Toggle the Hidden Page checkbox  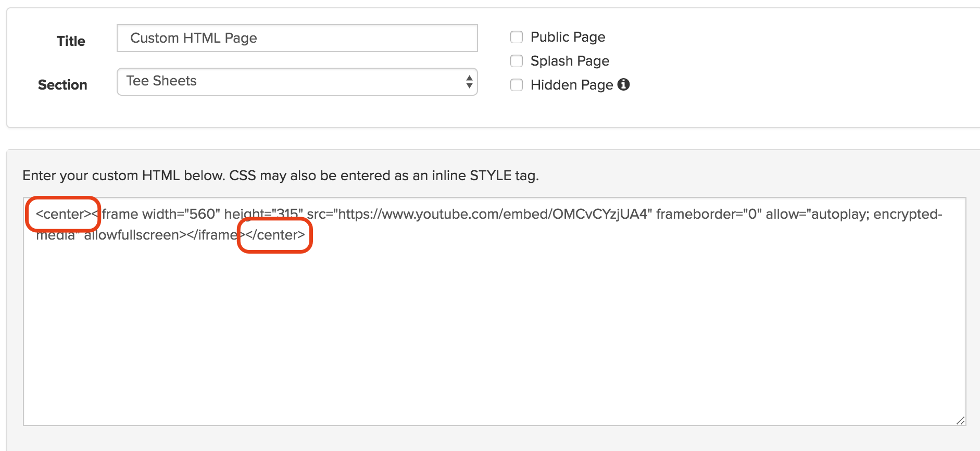pos(517,85)
